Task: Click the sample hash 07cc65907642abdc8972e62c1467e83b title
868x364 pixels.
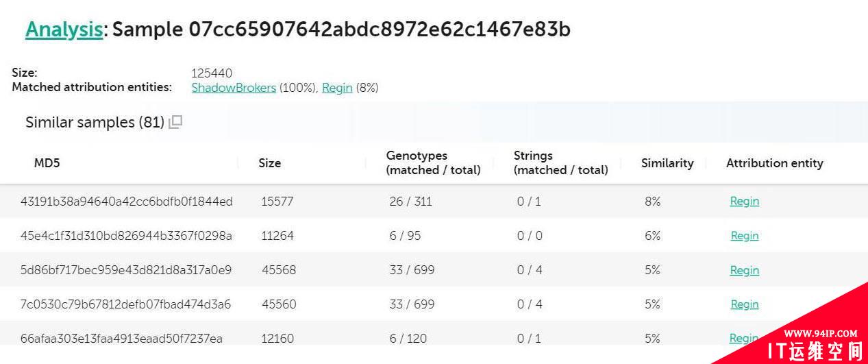Action: 380,29
